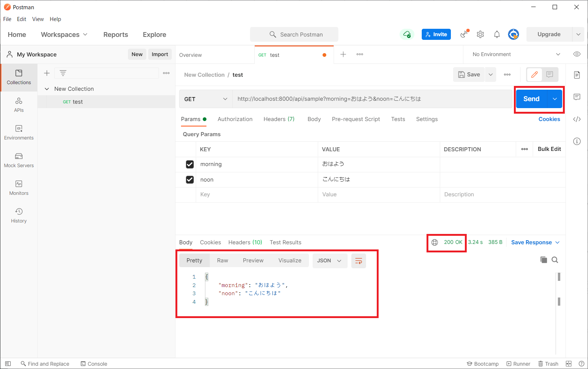Viewport: 588px width, 369px height.
Task: Collapse the New Collection tree item
Action: point(47,89)
